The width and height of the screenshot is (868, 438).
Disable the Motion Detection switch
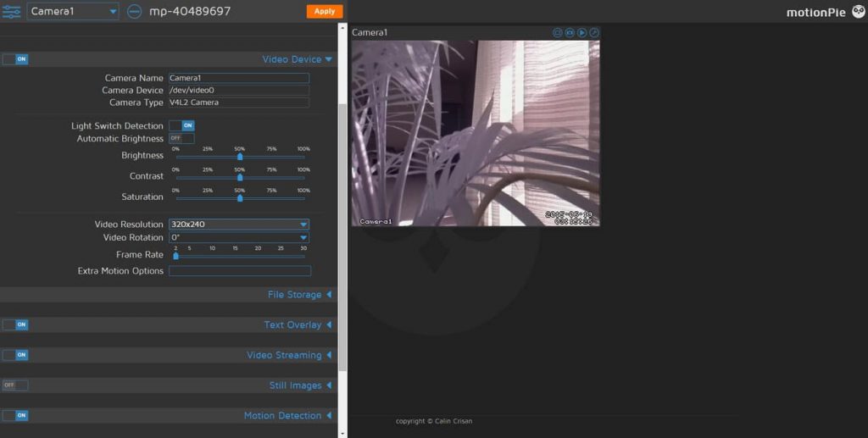(15, 415)
